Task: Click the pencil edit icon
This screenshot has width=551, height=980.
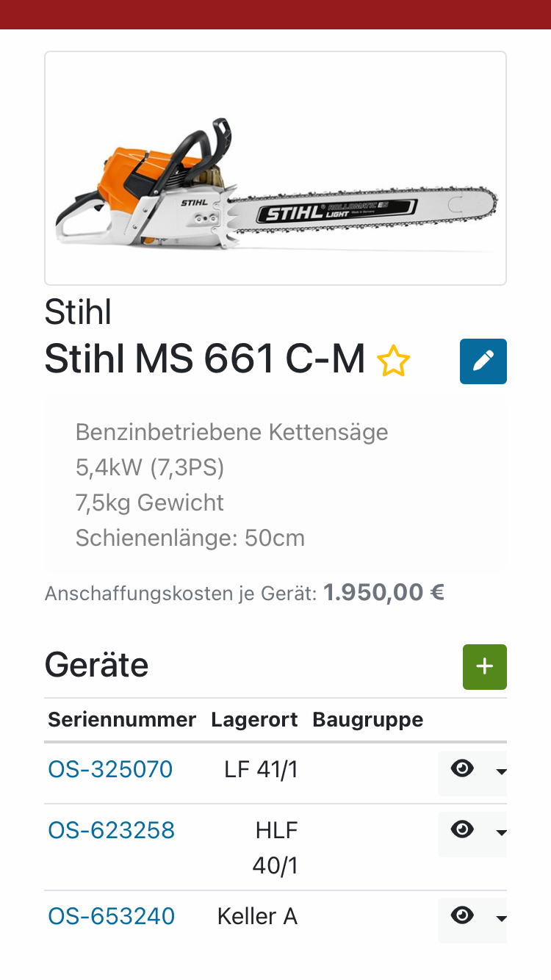Action: [x=483, y=361]
